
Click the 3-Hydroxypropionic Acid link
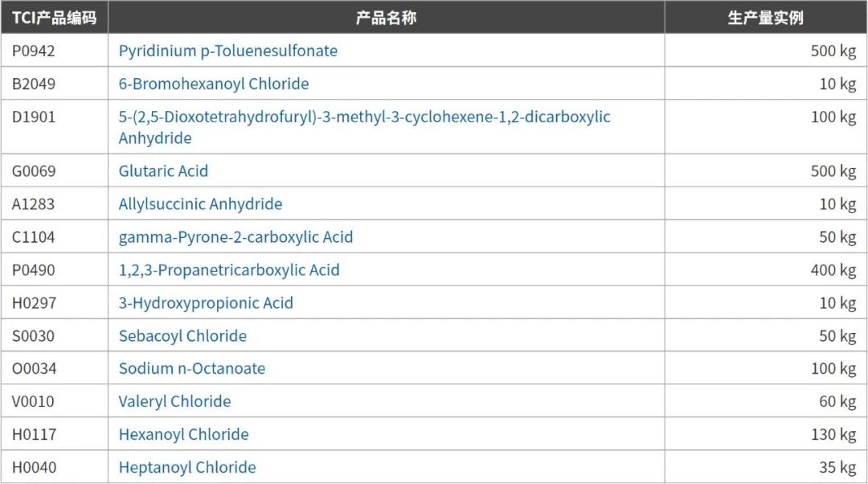click(x=206, y=303)
